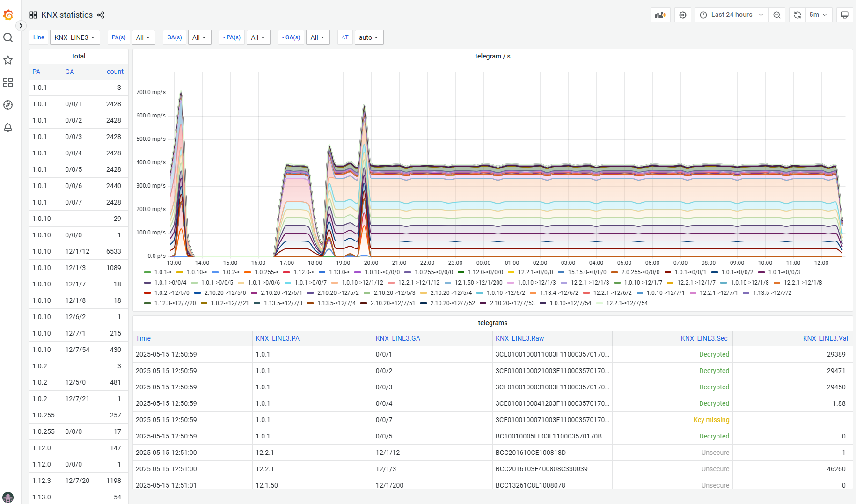Zoom out the time range
The image size is (856, 504).
pyautogui.click(x=777, y=15)
